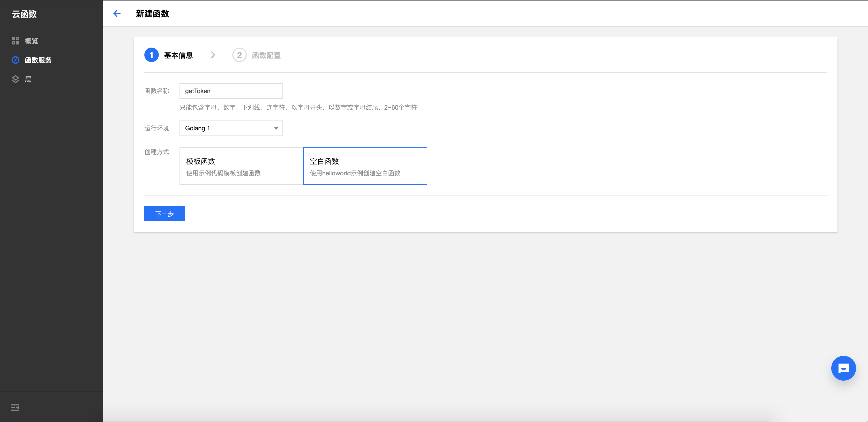Open the Golang 1 runtime selector
The height and width of the screenshot is (422, 868).
click(231, 128)
